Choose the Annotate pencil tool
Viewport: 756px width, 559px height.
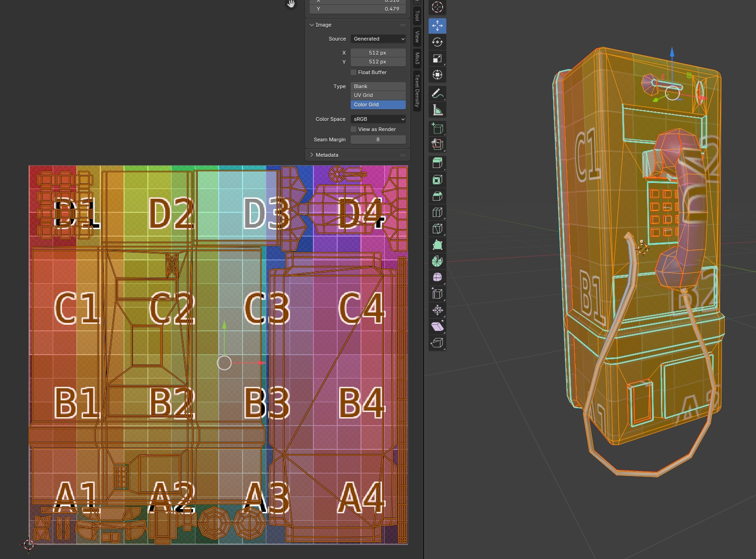(x=437, y=93)
